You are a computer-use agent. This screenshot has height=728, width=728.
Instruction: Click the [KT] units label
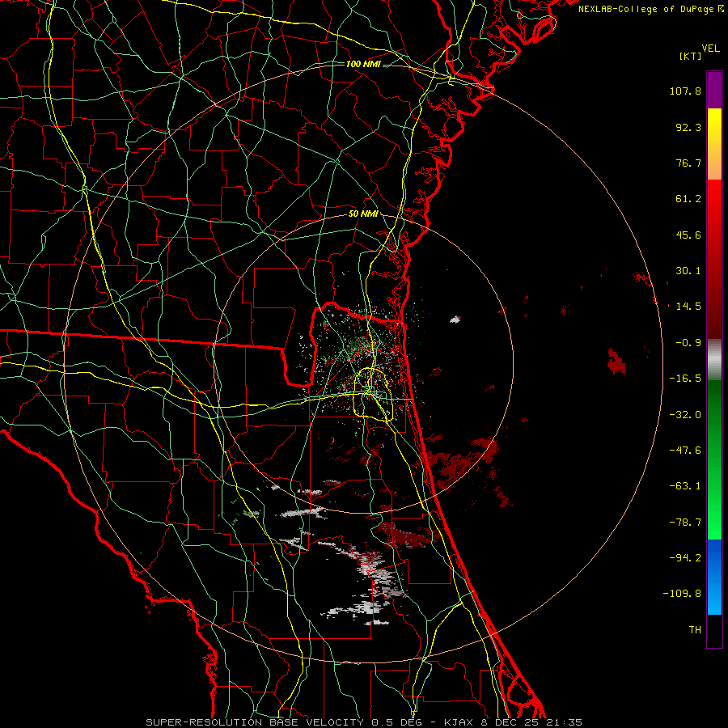click(691, 56)
